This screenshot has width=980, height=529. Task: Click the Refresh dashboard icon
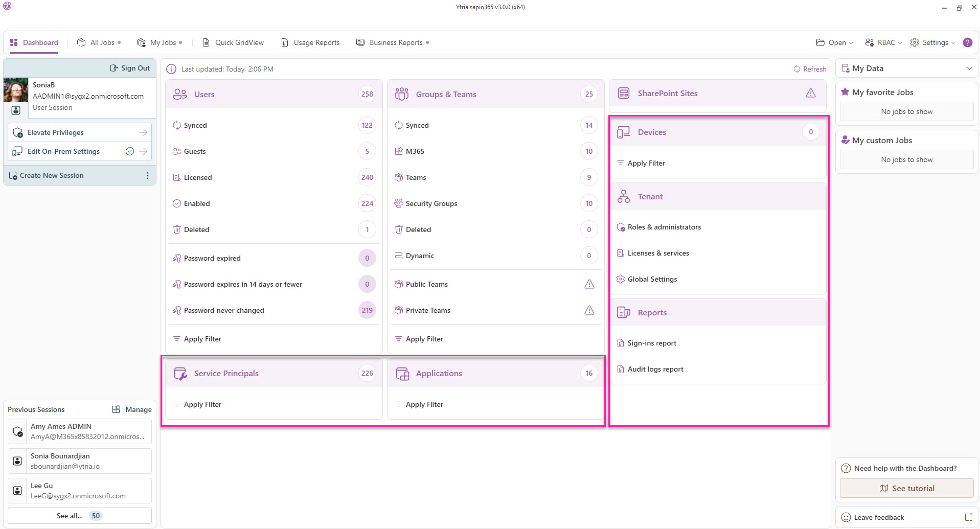click(796, 69)
